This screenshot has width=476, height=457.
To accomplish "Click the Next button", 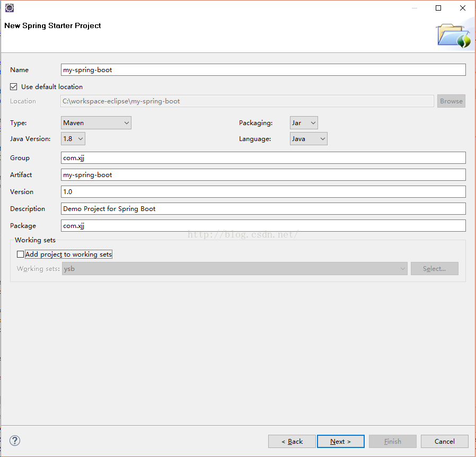I will 341,441.
